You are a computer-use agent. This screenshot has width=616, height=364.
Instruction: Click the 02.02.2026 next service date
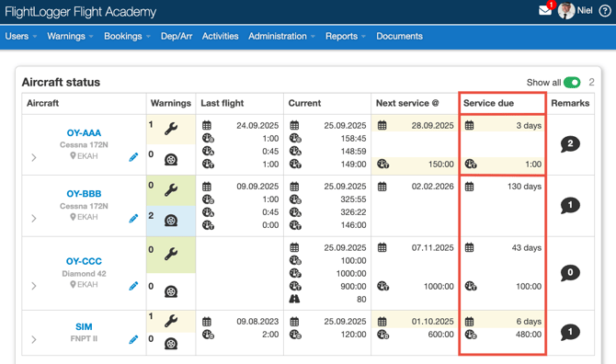[432, 187]
